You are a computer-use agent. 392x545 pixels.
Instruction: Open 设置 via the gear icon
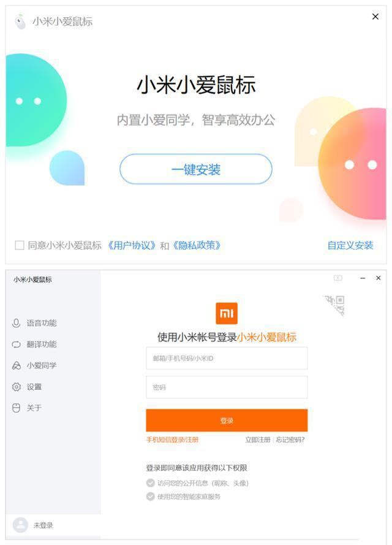tap(17, 387)
